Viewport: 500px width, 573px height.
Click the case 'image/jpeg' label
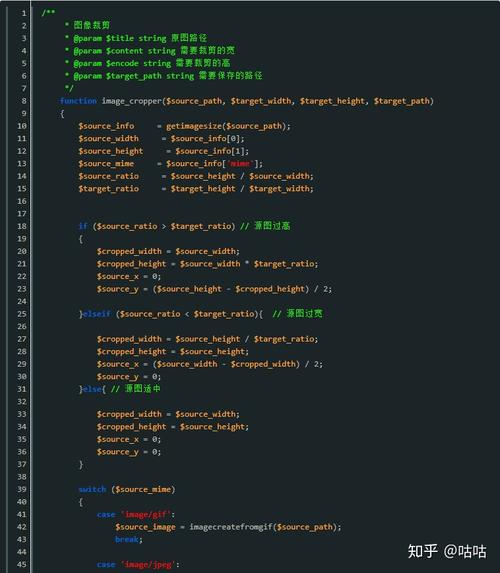point(138,565)
